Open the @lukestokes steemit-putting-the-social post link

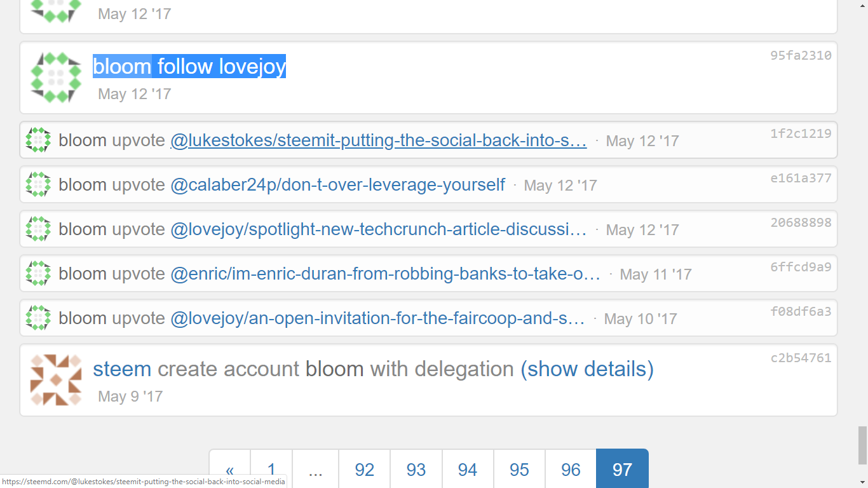[x=378, y=140]
